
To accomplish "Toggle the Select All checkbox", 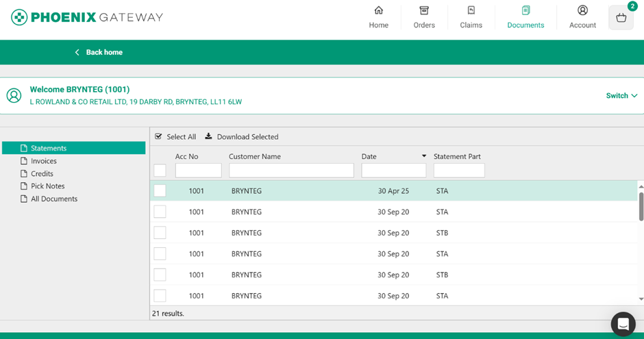I will pos(159,136).
